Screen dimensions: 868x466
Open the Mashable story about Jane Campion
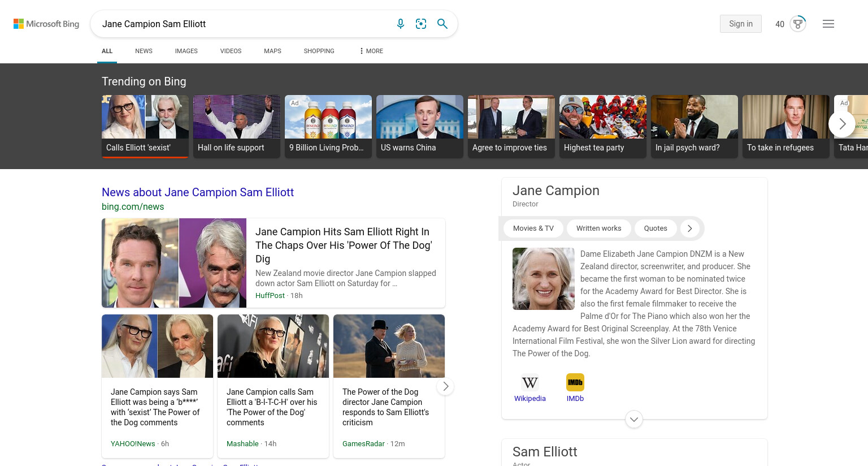click(273, 386)
